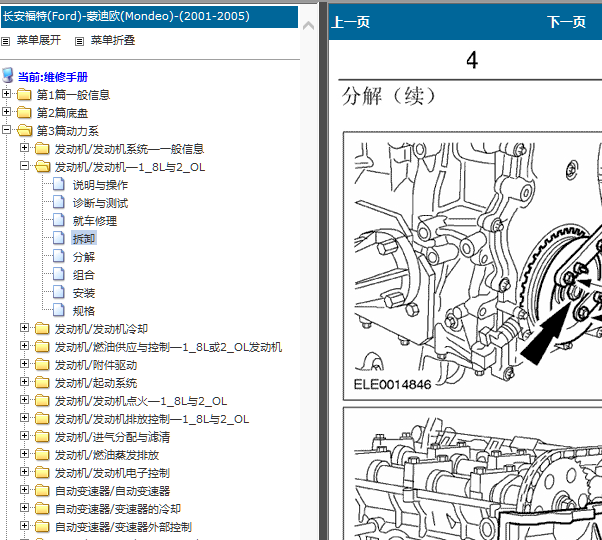Click the open folder icon of 第3篇动力系
The width and height of the screenshot is (602, 540).
tap(25, 130)
